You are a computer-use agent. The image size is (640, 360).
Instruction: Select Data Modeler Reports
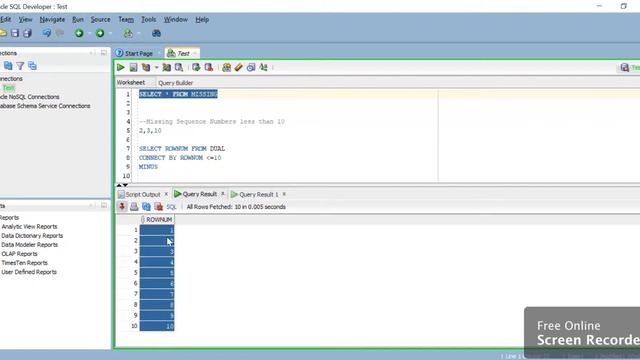pyautogui.click(x=29, y=244)
